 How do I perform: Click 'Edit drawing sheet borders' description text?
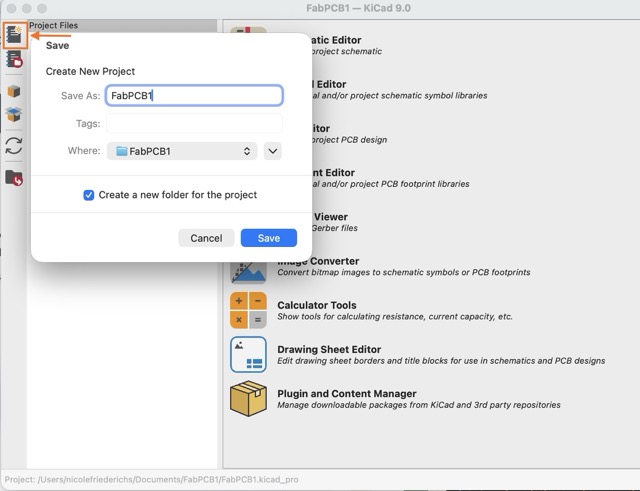tap(441, 360)
